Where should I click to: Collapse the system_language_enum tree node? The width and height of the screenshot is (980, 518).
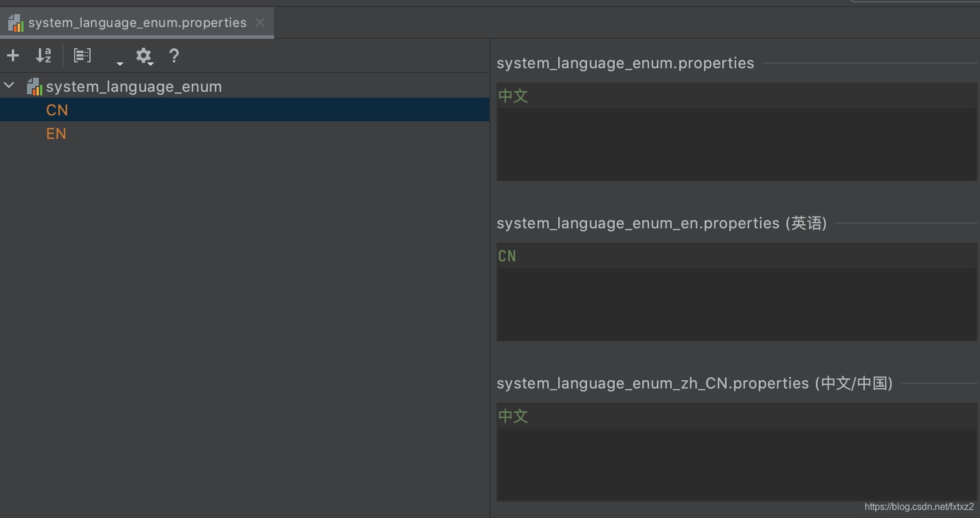coord(9,86)
